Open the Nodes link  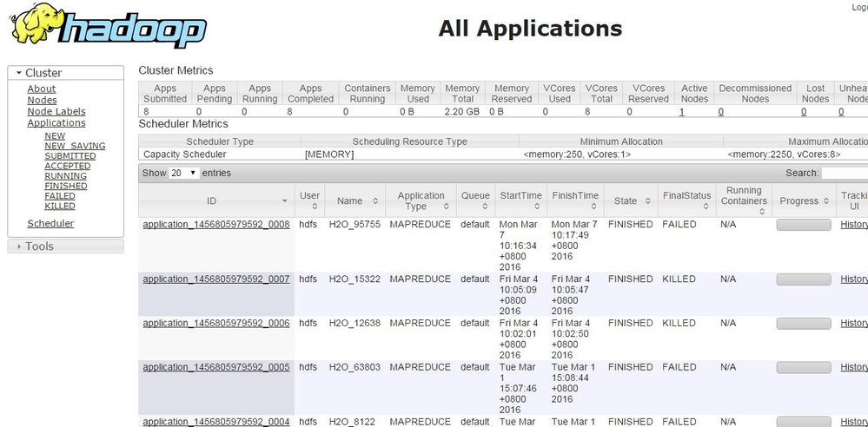tap(42, 100)
